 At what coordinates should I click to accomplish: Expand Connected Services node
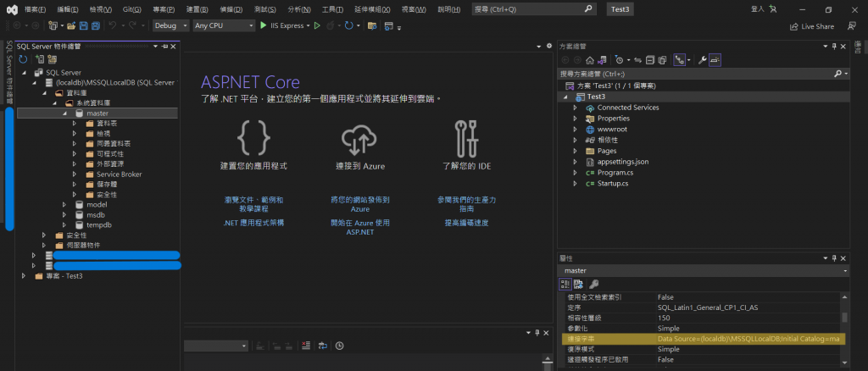pyautogui.click(x=576, y=108)
